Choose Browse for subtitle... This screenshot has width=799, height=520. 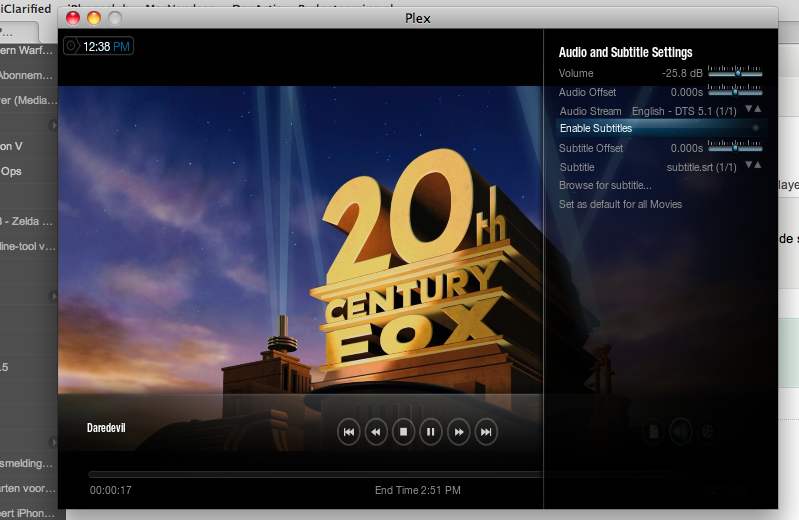(x=605, y=186)
